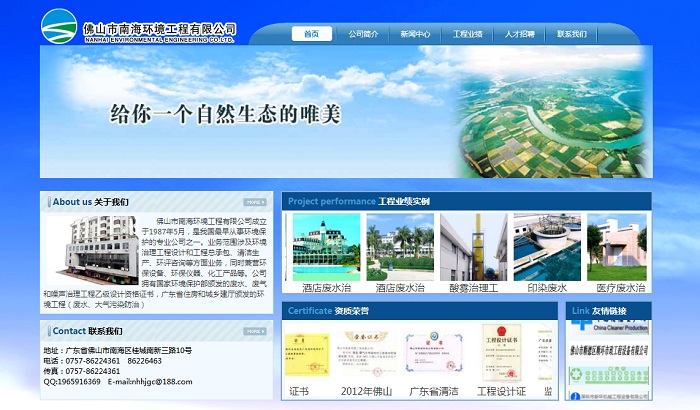Screen dimensions: 700x410
Task: Open the 新闻中心 news page
Action: [x=415, y=34]
